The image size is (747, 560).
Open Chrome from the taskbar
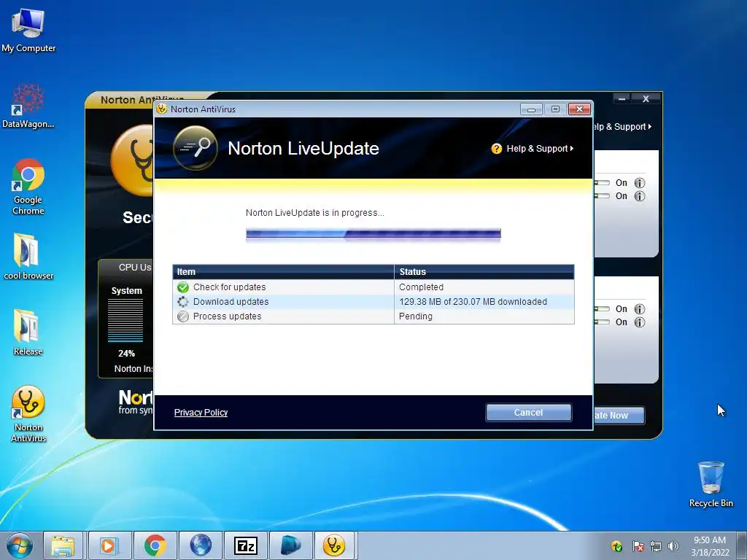click(x=155, y=545)
